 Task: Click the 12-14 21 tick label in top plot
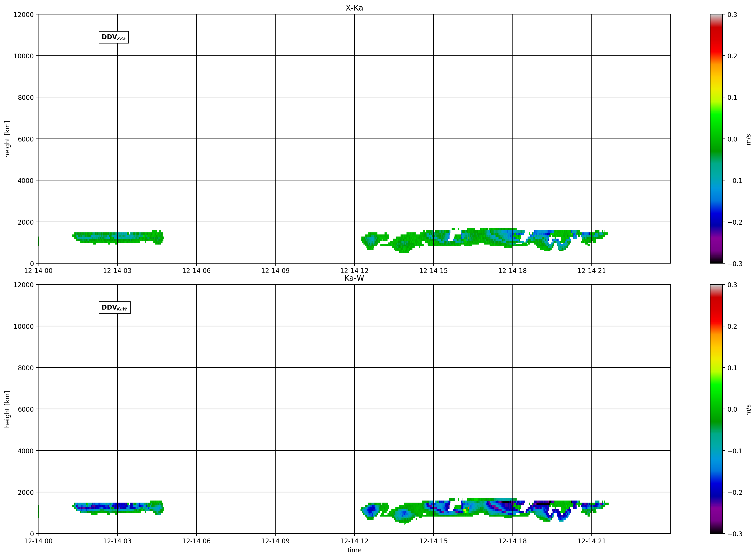point(592,271)
